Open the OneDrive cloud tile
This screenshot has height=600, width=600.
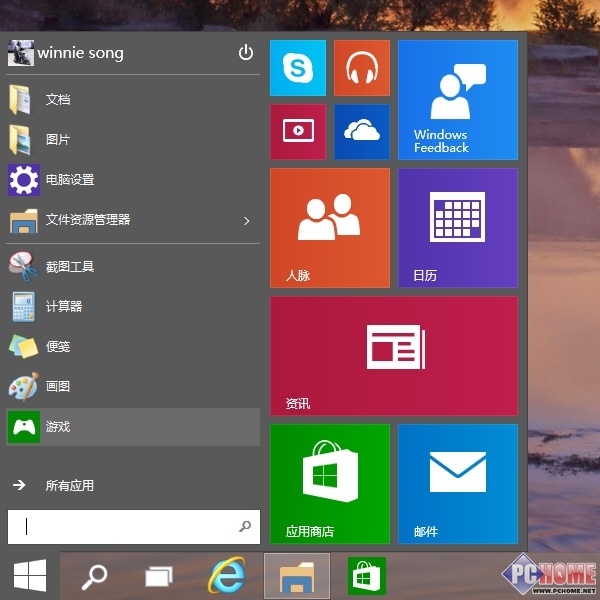coord(361,131)
